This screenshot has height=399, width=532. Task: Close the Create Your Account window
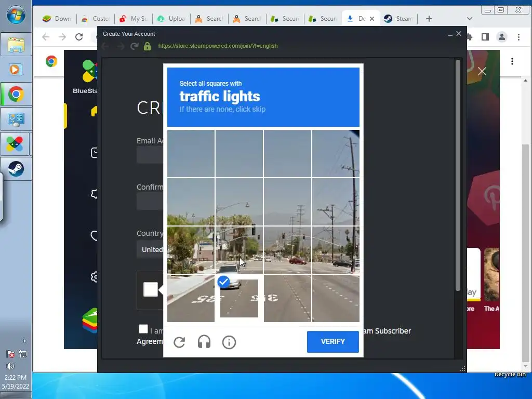(x=459, y=34)
